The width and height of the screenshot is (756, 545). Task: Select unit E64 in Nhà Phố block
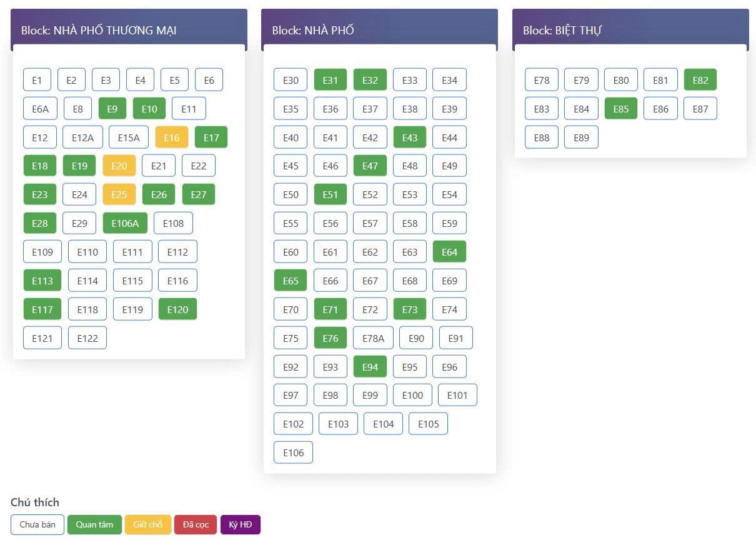449,252
